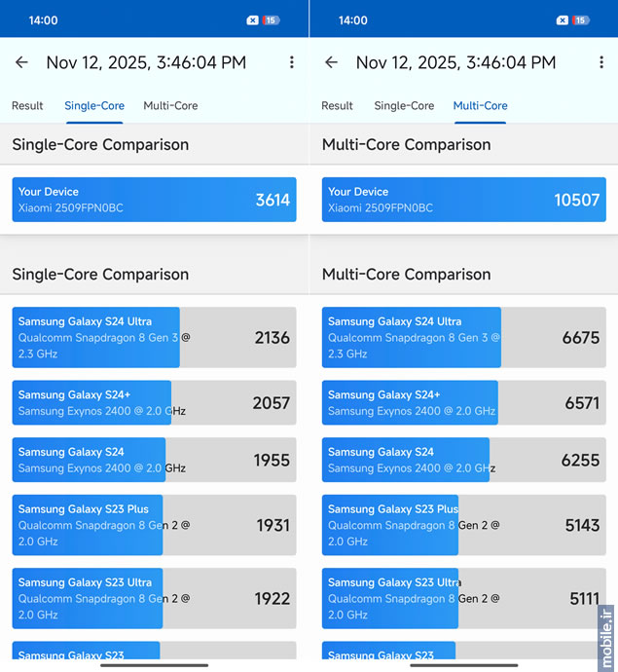618x672 pixels.
Task: Switch to Result tab on right screen
Action: (x=337, y=106)
